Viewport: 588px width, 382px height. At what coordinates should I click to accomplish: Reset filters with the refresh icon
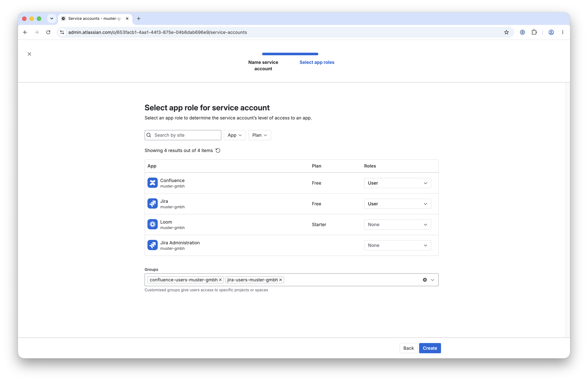tap(218, 150)
